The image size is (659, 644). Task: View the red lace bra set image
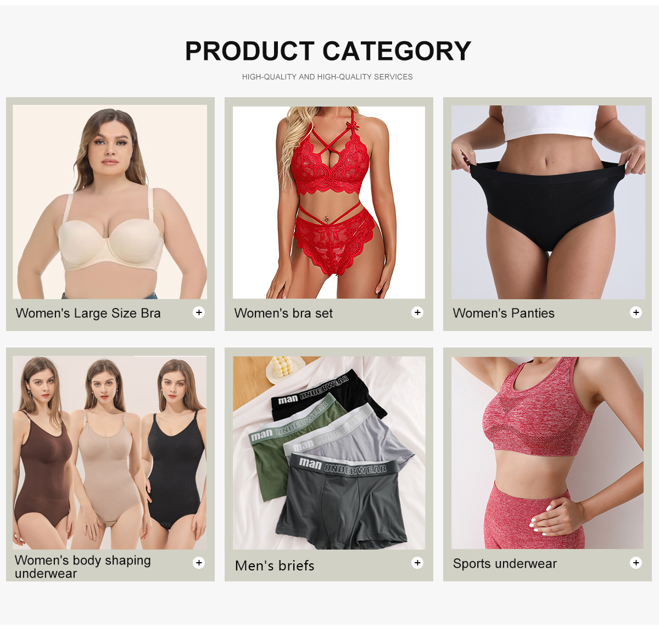point(329,202)
